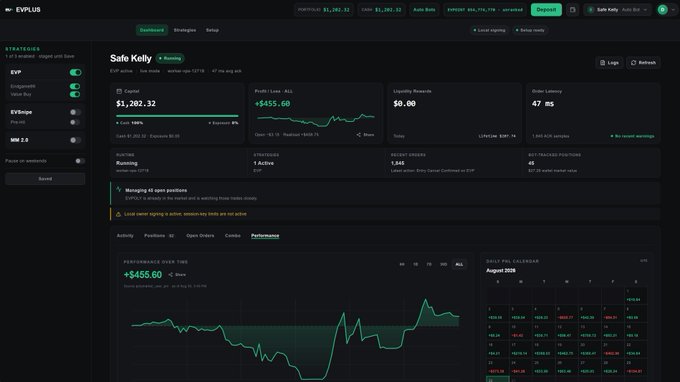Screen dimensions: 680x382
Task: Click the Capital cash/exposure progress bar
Action: tap(177, 116)
